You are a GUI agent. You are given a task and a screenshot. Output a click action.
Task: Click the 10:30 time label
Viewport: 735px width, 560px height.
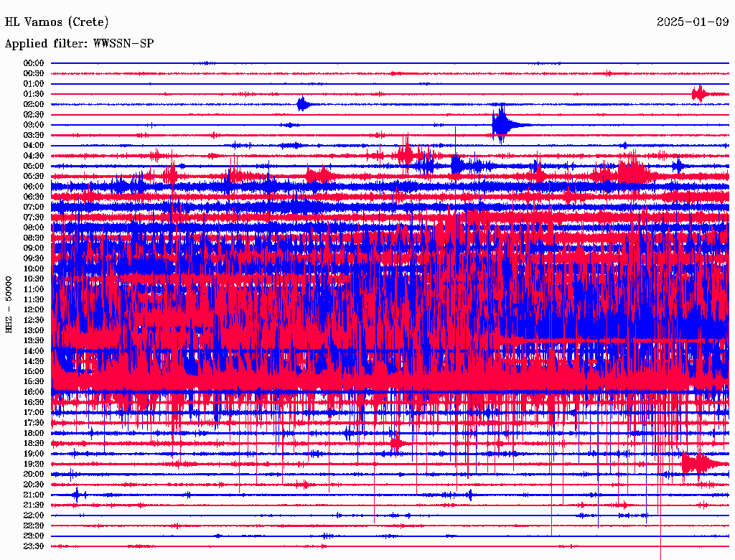click(34, 279)
